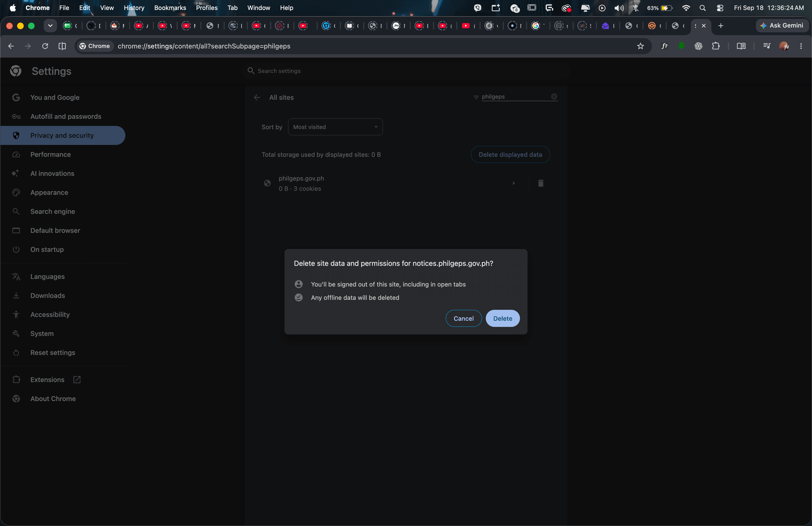The width and height of the screenshot is (812, 526).
Task: Click the profile avatar in toolbar
Action: tap(784, 46)
